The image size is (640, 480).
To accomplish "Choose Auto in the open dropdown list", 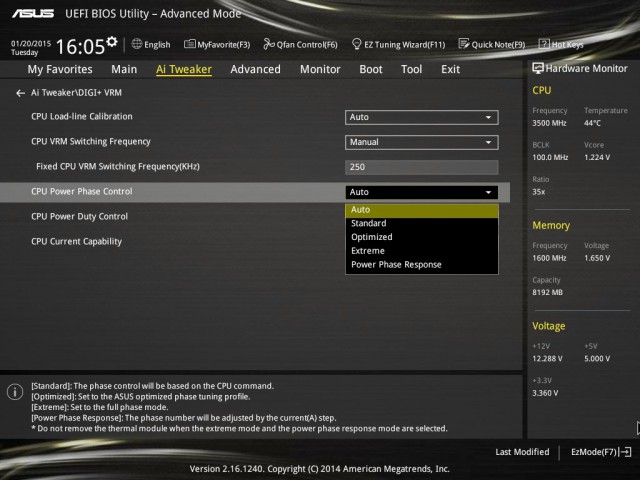I will coord(422,210).
